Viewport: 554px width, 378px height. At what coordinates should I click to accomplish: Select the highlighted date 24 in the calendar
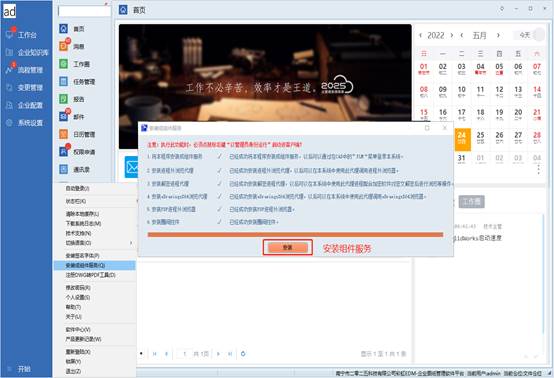click(461, 139)
